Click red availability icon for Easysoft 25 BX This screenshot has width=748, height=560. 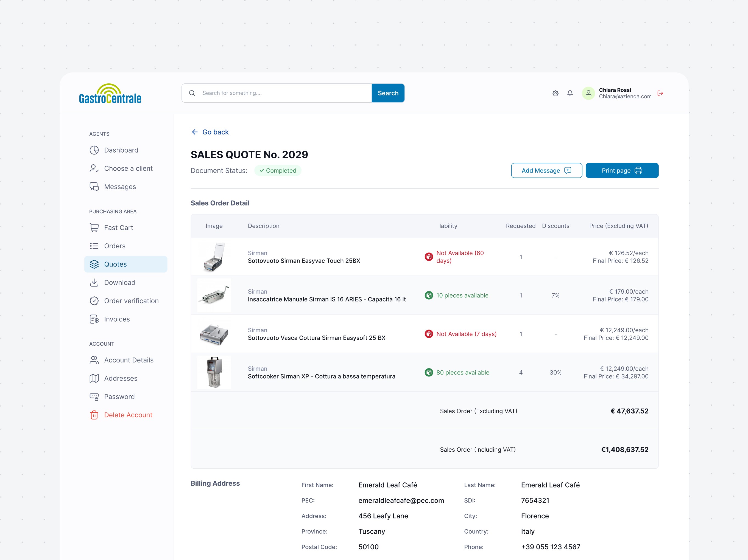(429, 334)
